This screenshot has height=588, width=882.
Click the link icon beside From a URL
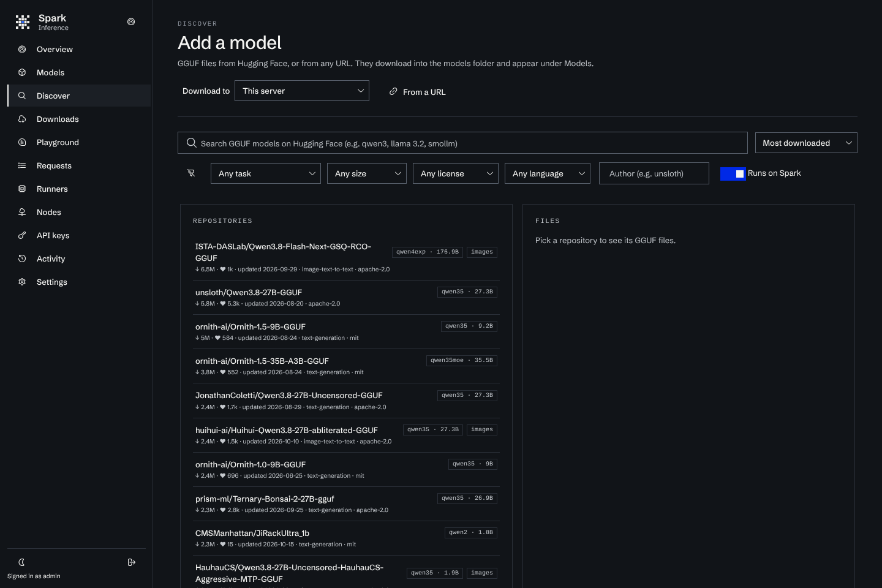[x=393, y=91]
